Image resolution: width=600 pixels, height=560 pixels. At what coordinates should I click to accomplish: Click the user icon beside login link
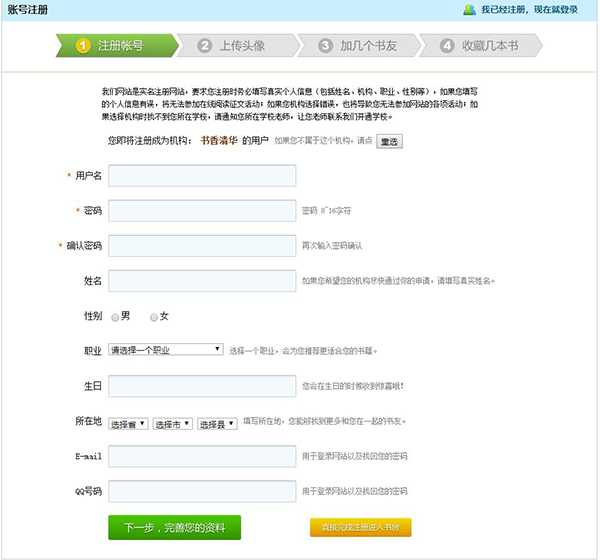(469, 9)
